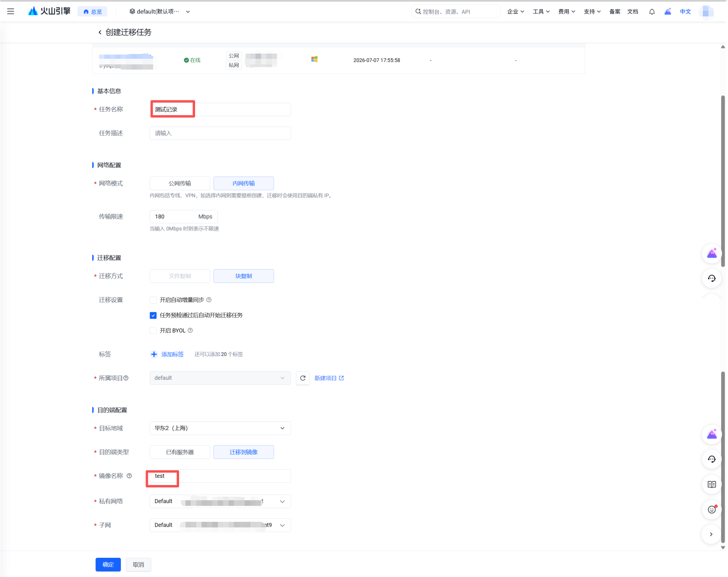728x577 pixels.
Task: Show help for 自动增量同步
Action: pyautogui.click(x=209, y=300)
